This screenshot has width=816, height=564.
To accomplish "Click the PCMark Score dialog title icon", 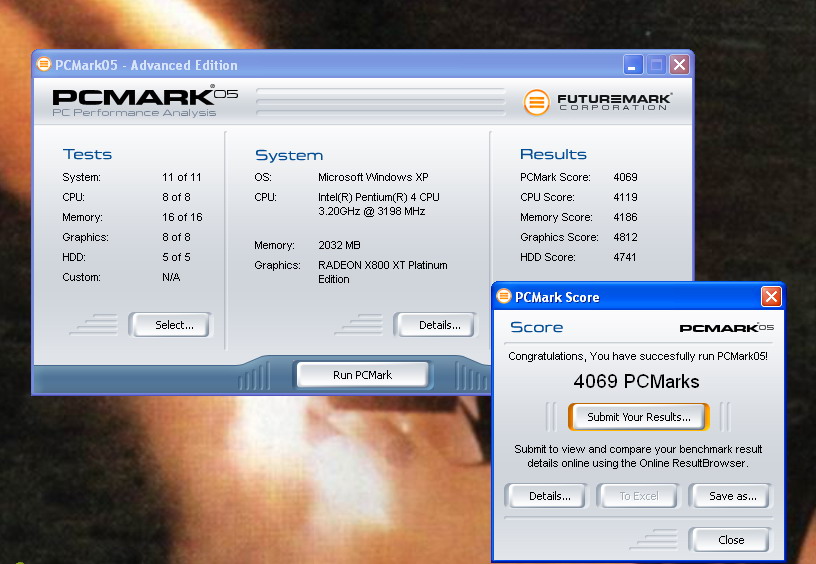I will tap(504, 297).
